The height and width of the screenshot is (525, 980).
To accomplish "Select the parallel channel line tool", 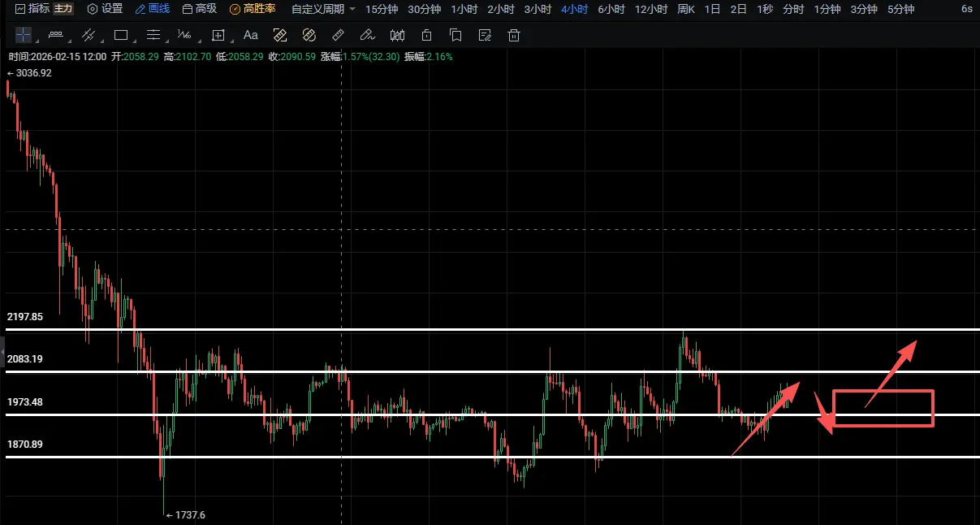I will click(x=89, y=35).
